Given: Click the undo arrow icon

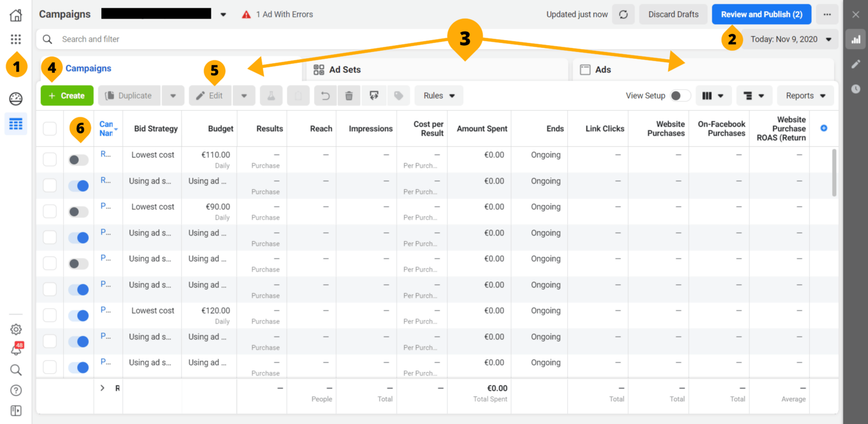Looking at the screenshot, I should point(325,95).
